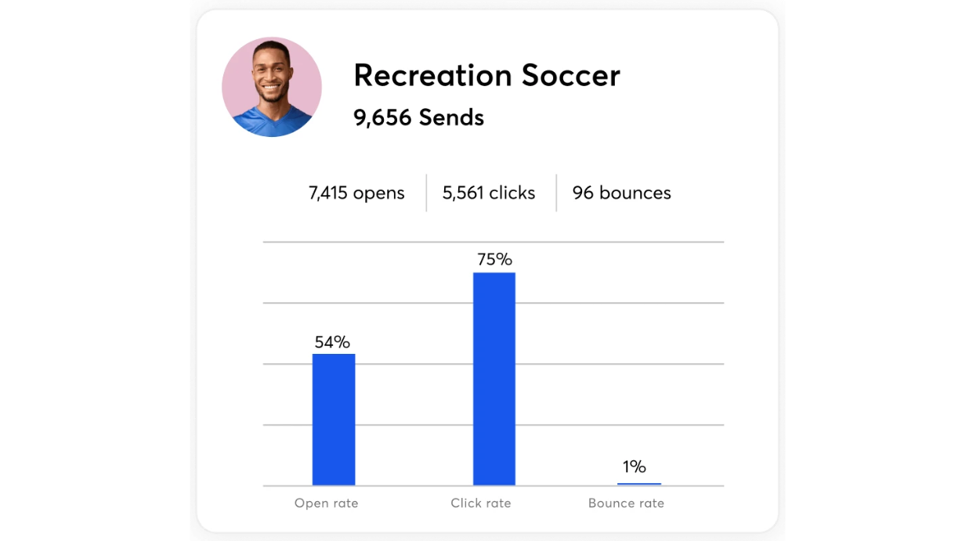Open the 96 bounces stat
The height and width of the screenshot is (541, 980).
click(621, 193)
